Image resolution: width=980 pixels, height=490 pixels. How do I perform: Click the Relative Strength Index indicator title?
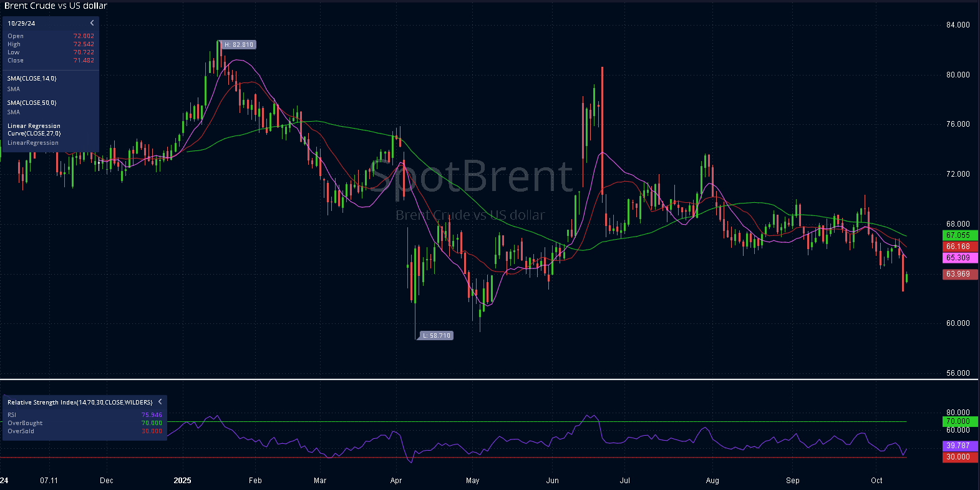(x=80, y=403)
